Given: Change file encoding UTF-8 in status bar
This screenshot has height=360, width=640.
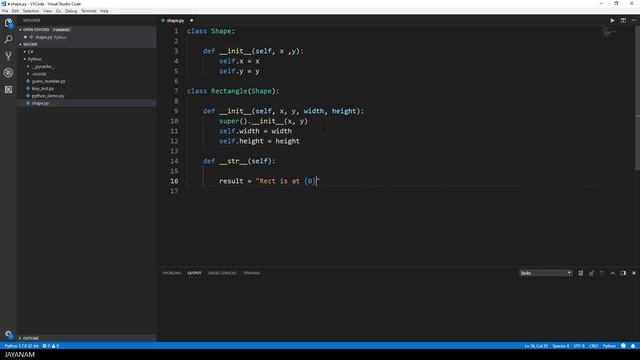Looking at the screenshot, I should coord(579,346).
